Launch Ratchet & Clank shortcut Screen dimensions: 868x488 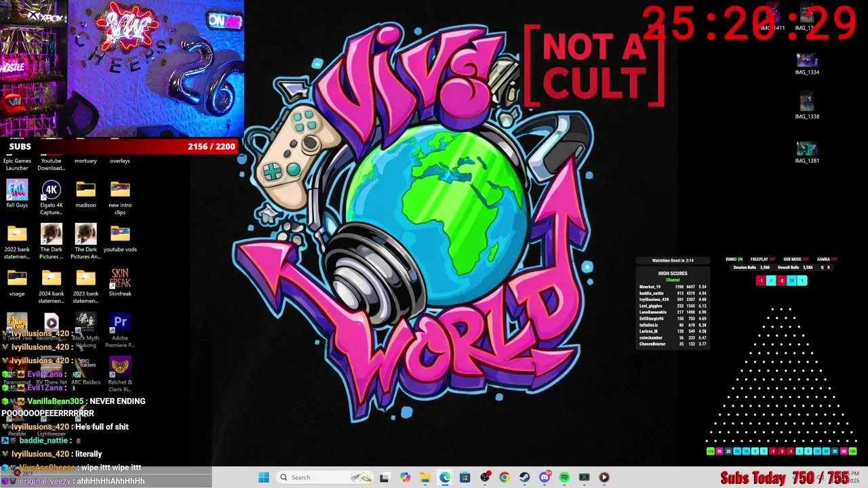[120, 375]
